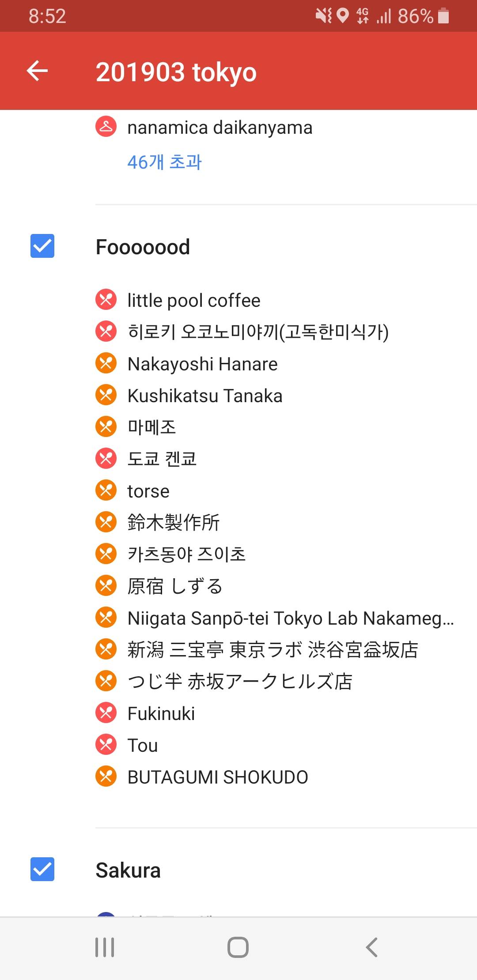Tap the red restaurant icon beside Tou
Viewport: 477px width, 980px height.
pos(106,745)
